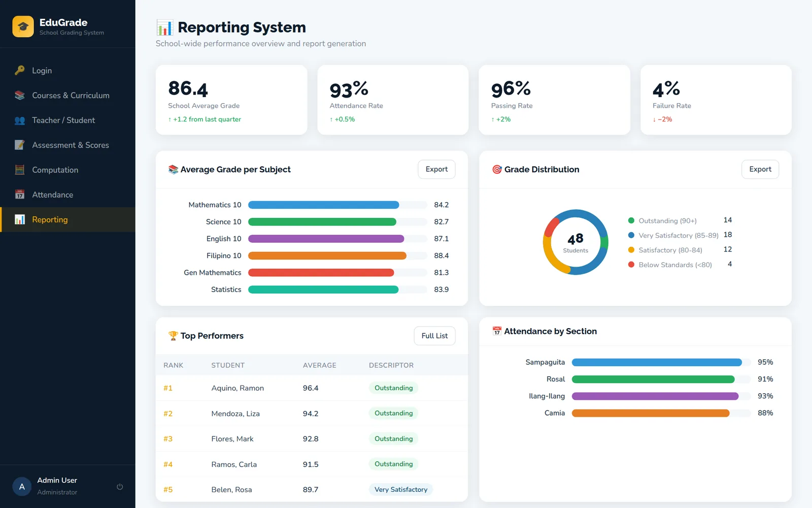
Task: Click student name Mendoza, Liza
Action: click(235, 414)
